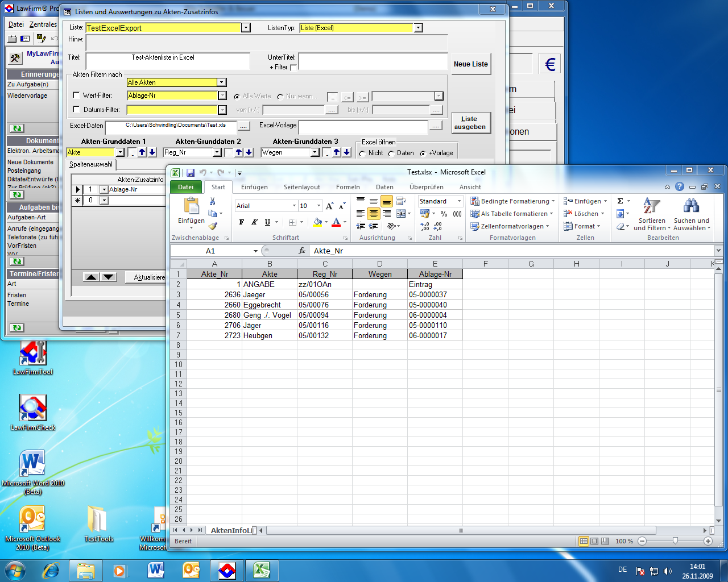Screen dimensions: 728x582
Task: Enable the Datums-Filter checkbox
Action: [77, 110]
